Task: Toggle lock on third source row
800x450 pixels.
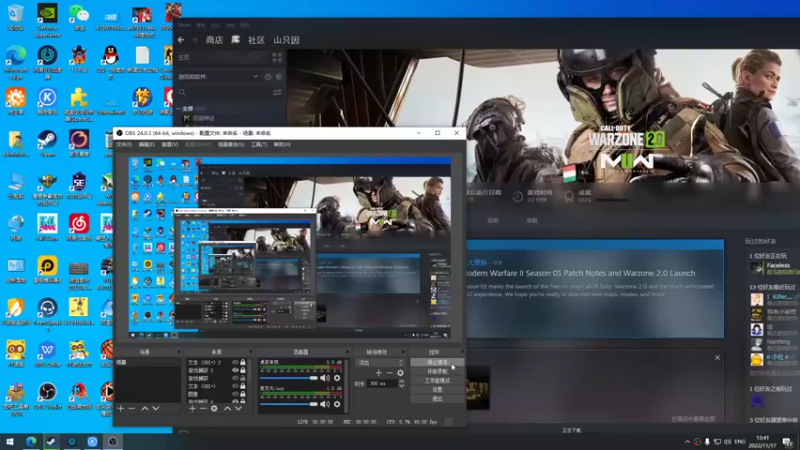Action: click(x=243, y=379)
